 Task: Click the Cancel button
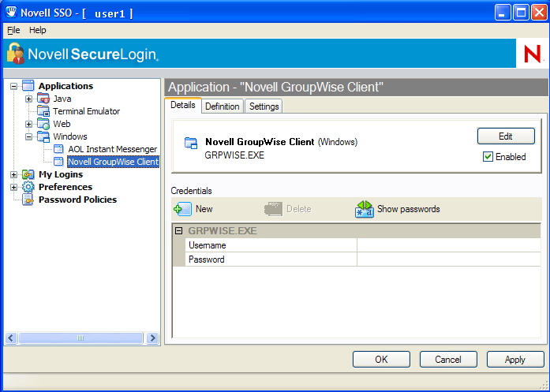pos(448,360)
